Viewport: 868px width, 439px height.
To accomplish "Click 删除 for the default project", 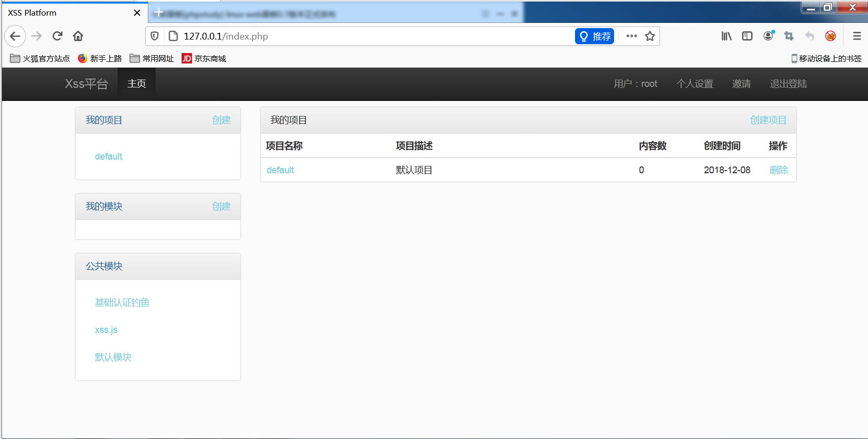I will coord(778,170).
